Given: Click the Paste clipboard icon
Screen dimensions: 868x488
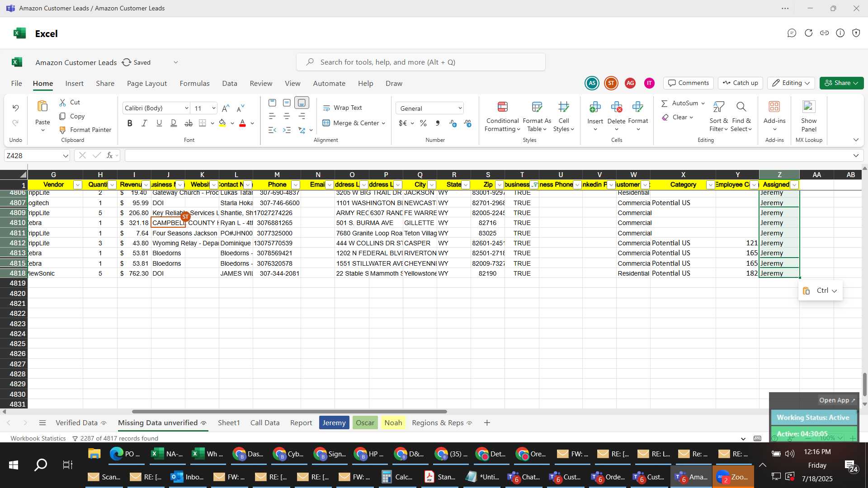Looking at the screenshot, I should [x=42, y=107].
